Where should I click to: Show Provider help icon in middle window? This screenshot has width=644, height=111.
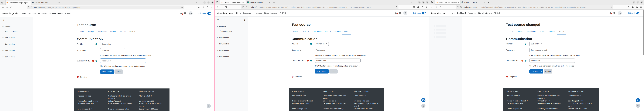coord(311,44)
